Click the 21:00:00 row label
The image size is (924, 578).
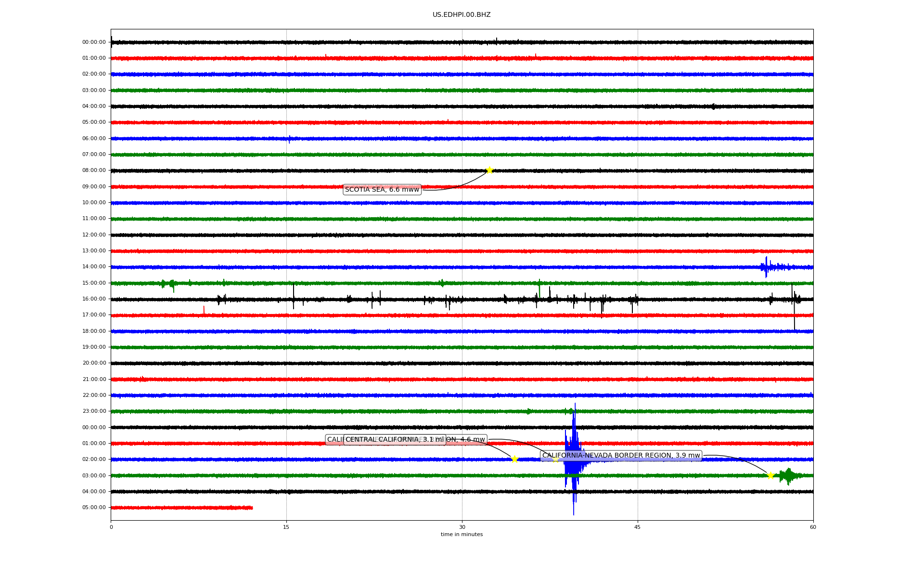[x=94, y=380]
